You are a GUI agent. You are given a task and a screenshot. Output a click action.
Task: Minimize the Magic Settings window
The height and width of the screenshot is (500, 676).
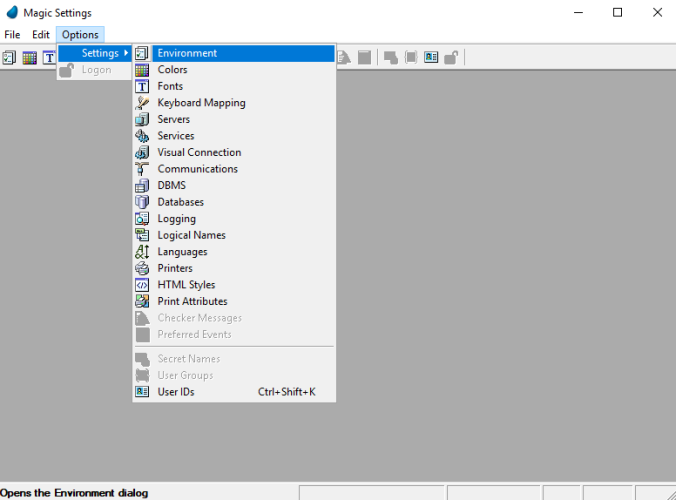click(578, 12)
